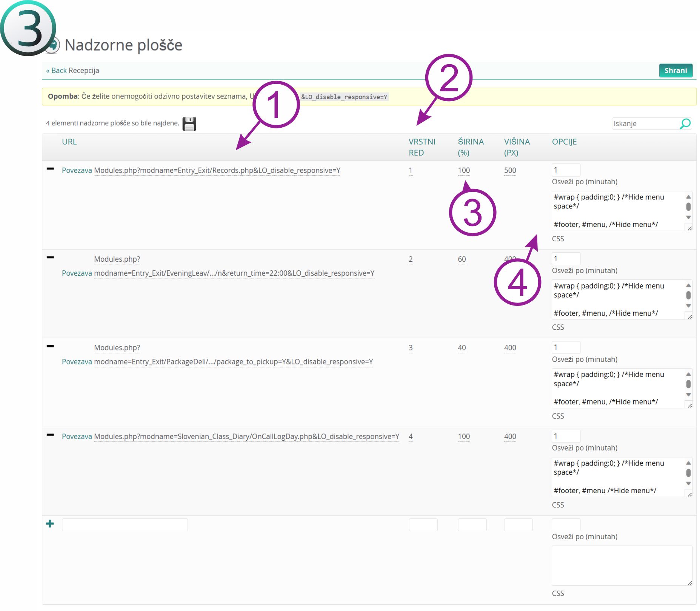This screenshot has height=611, width=700.
Task: Go back via the Back Recepcija link
Action: tap(72, 71)
